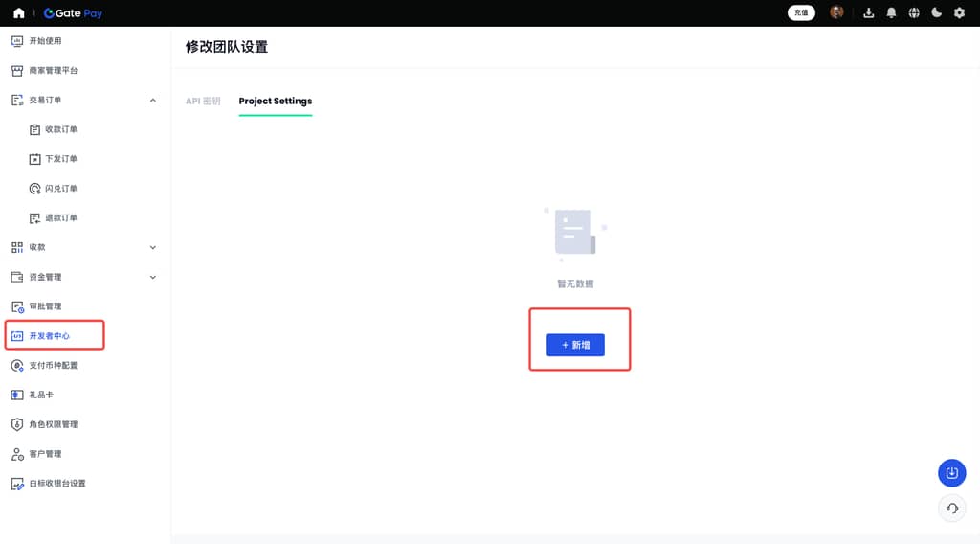
Task: Click the home icon in top bar
Action: coord(18,13)
